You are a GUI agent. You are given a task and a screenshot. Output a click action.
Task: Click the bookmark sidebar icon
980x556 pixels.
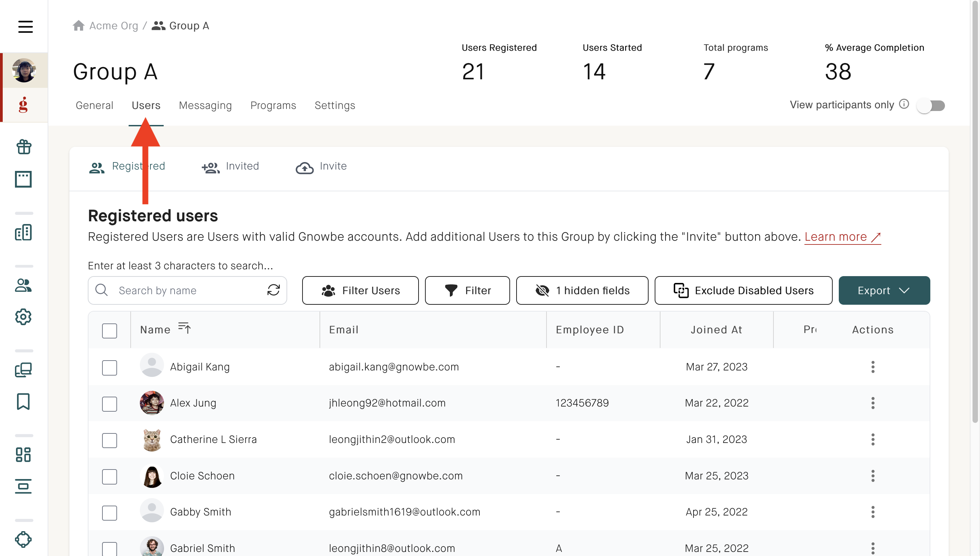pos(23,401)
